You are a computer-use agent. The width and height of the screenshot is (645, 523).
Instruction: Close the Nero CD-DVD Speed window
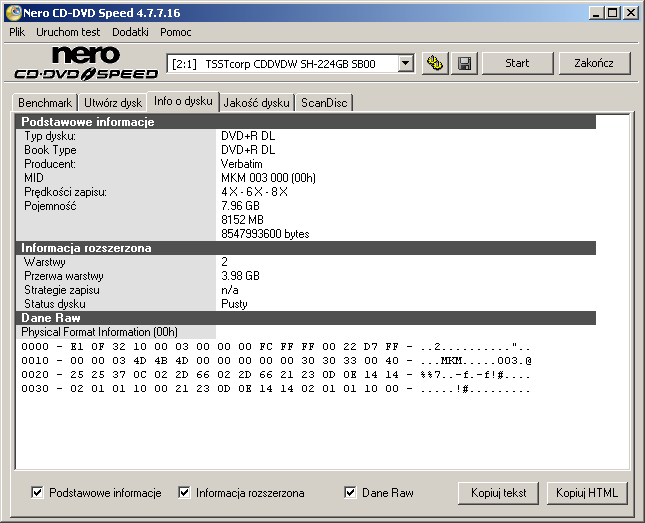click(x=630, y=13)
